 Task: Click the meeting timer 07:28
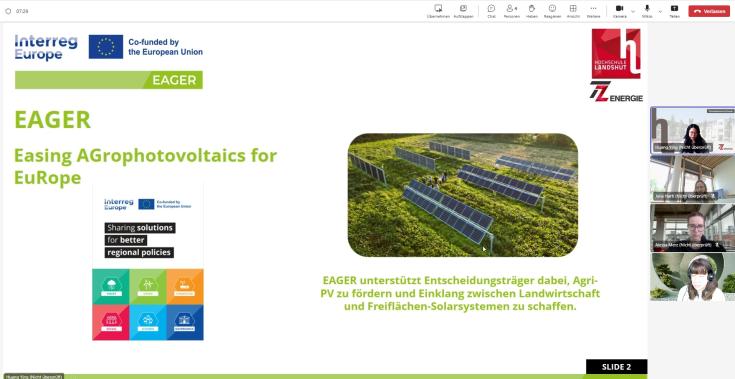click(22, 11)
